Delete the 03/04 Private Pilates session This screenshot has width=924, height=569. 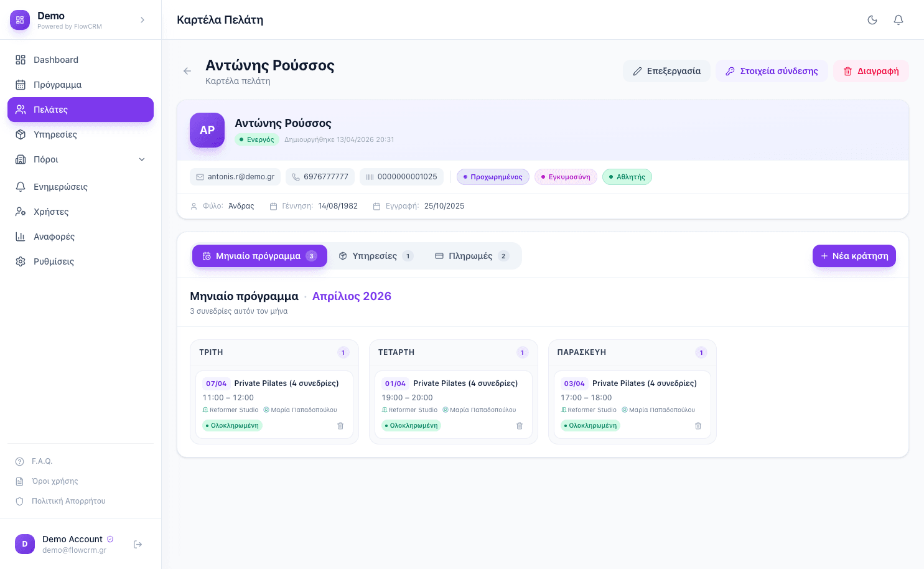coord(698,426)
